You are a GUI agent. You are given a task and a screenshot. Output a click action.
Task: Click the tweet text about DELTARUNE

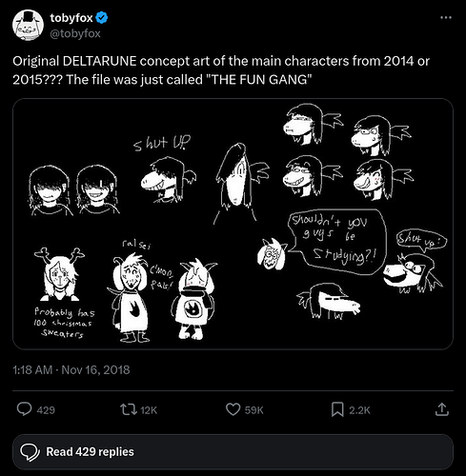coord(221,70)
